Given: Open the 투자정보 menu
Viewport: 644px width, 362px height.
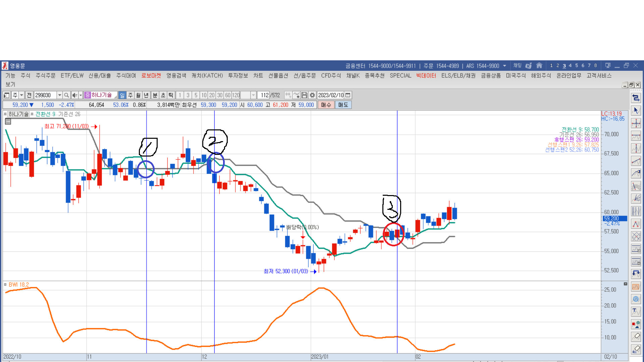Looking at the screenshot, I should 238,76.
